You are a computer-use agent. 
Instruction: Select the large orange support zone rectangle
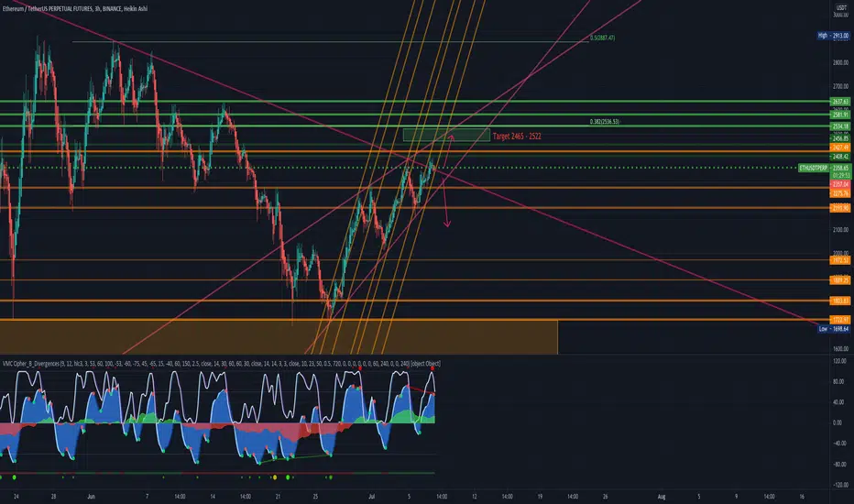(279, 337)
